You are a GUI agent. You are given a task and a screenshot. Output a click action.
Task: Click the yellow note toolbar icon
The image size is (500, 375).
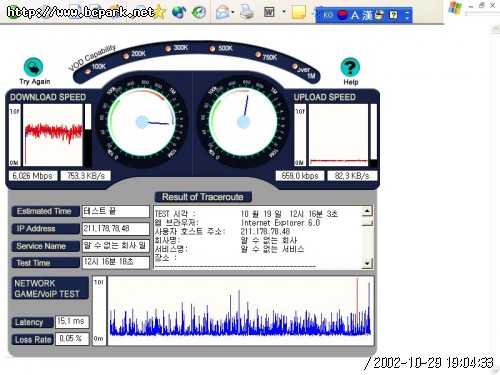click(x=298, y=12)
